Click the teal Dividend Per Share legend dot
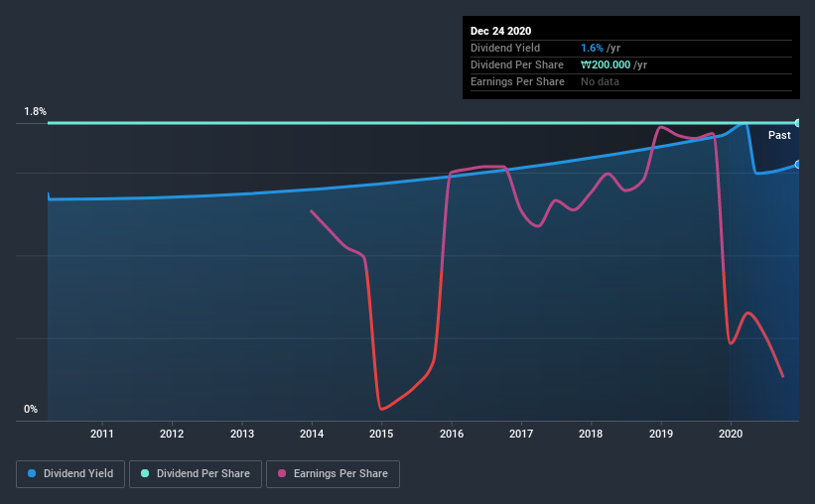This screenshot has height=504, width=815. [x=145, y=473]
